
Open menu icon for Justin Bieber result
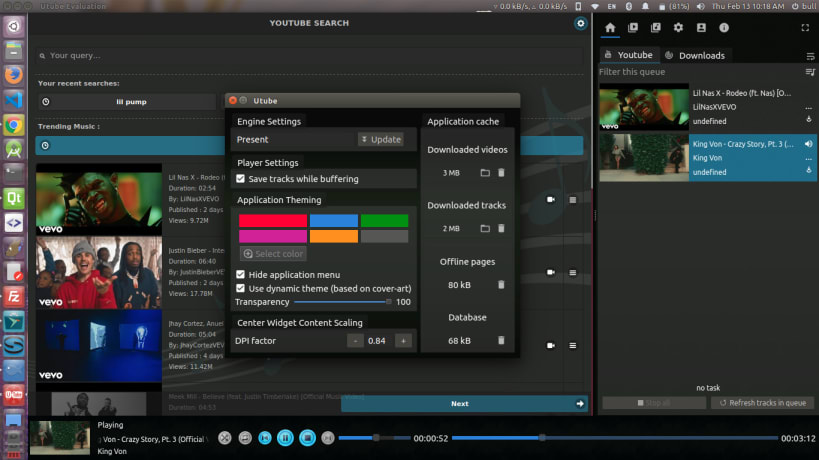point(572,273)
